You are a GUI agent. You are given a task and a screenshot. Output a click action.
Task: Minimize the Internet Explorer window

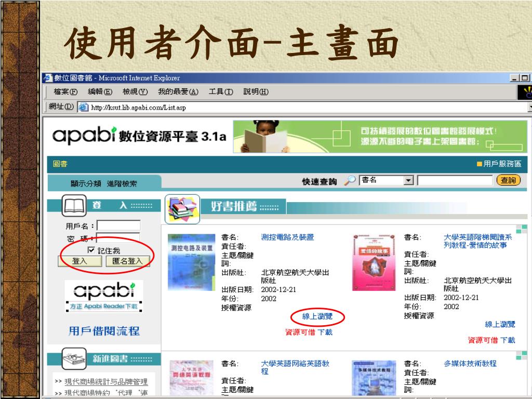pyautogui.click(x=515, y=78)
